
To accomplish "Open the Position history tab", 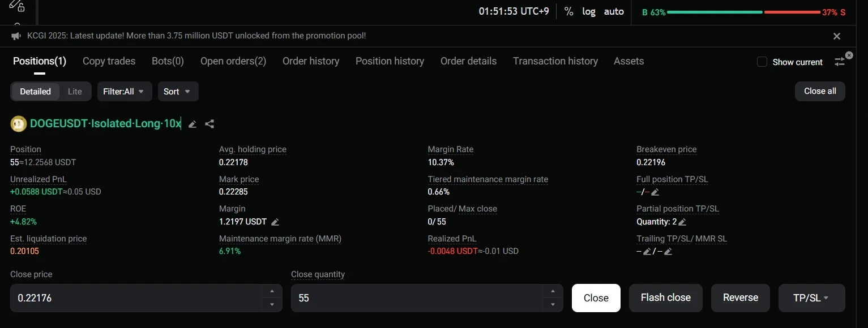I will [x=390, y=61].
